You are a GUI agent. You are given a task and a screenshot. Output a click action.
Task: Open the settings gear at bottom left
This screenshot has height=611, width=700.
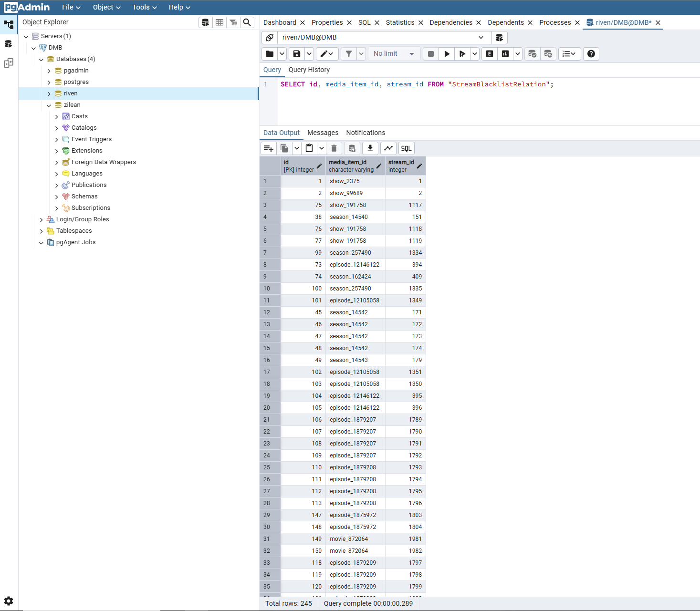pos(9,601)
